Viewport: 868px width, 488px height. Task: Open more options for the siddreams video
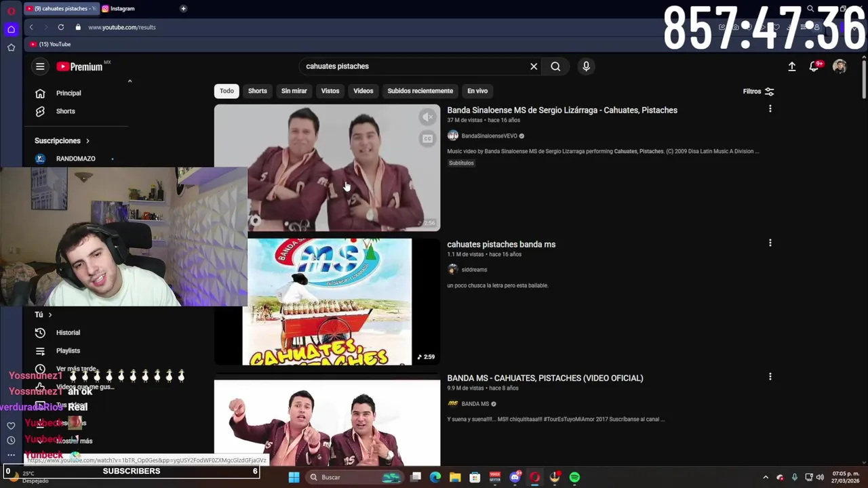770,243
